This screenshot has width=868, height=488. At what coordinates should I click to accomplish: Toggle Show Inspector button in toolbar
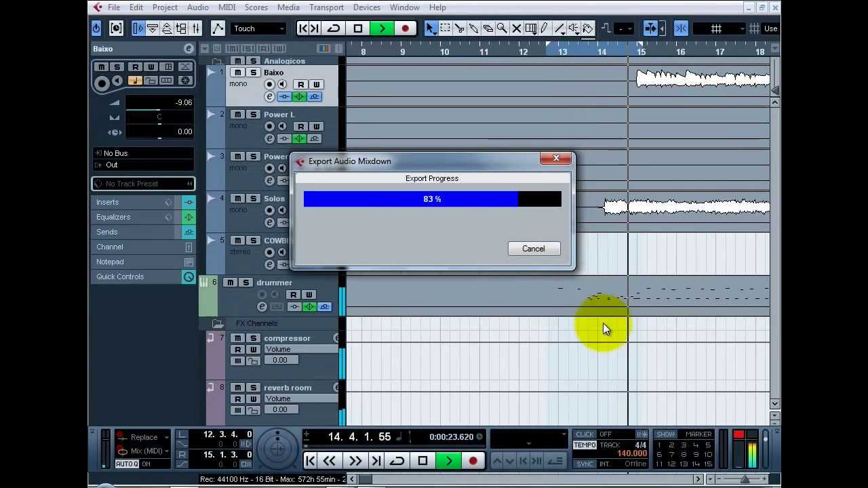[138, 28]
